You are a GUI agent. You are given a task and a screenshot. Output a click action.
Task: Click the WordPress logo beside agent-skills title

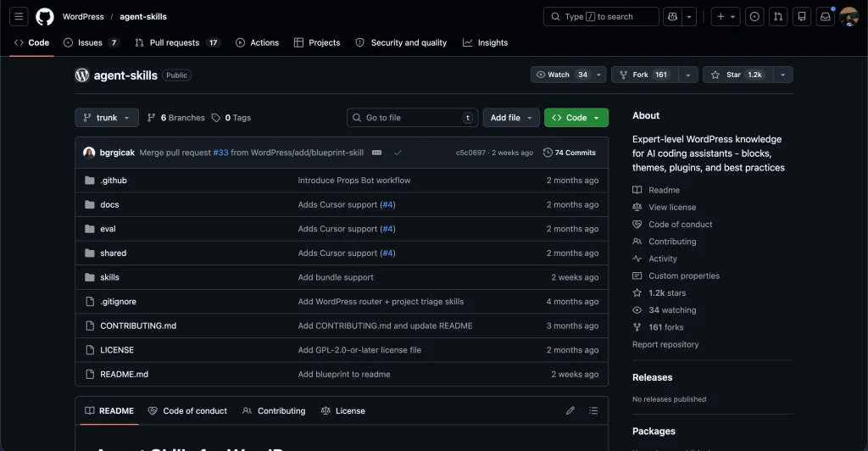pos(82,75)
